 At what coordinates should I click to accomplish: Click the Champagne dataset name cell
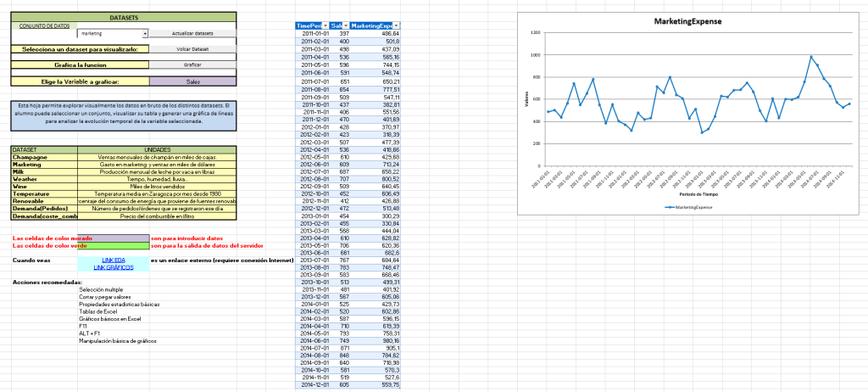43,157
